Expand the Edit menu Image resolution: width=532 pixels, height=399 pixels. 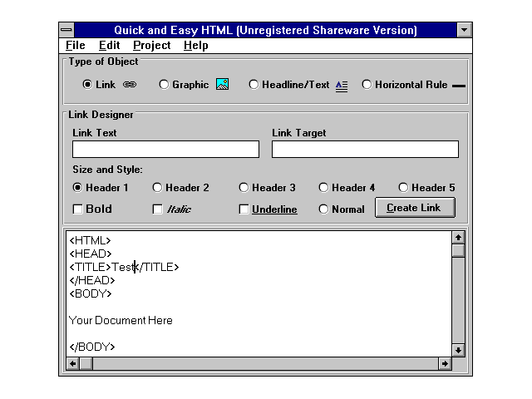109,46
